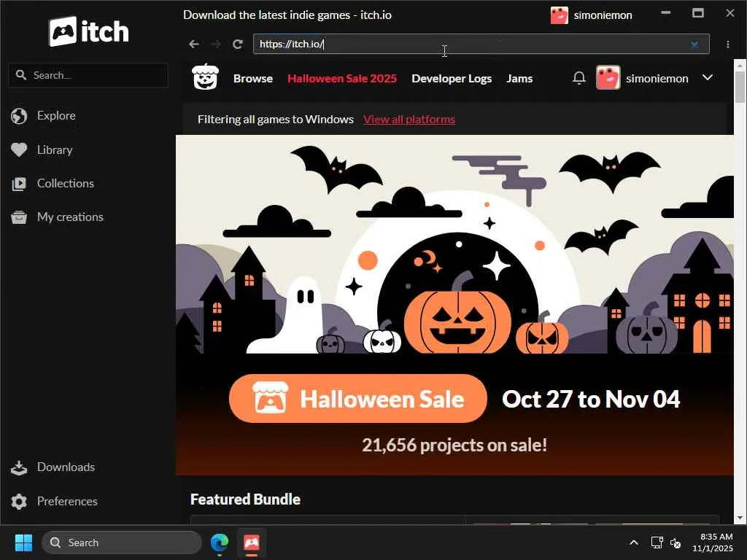
Task: Expand the simoniemon account dropdown chevron
Action: [x=708, y=77]
